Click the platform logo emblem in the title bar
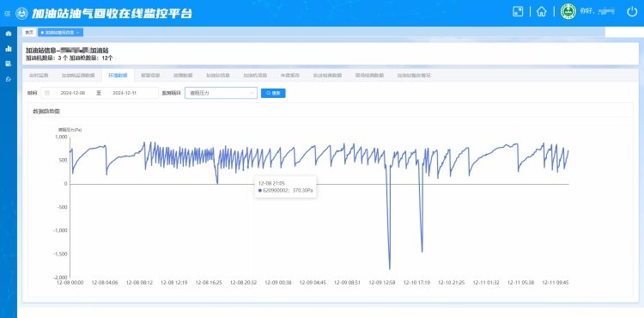This screenshot has width=644, height=318. pos(21,13)
